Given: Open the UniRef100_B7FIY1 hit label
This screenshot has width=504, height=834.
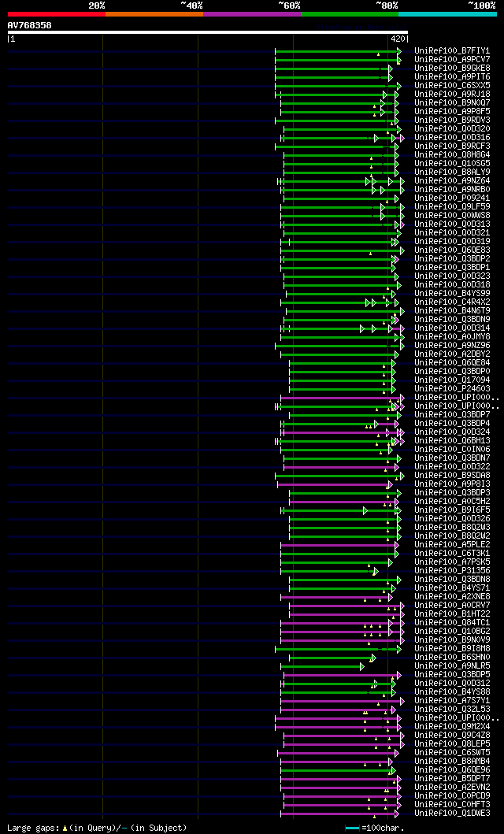Looking at the screenshot, I should 452,51.
